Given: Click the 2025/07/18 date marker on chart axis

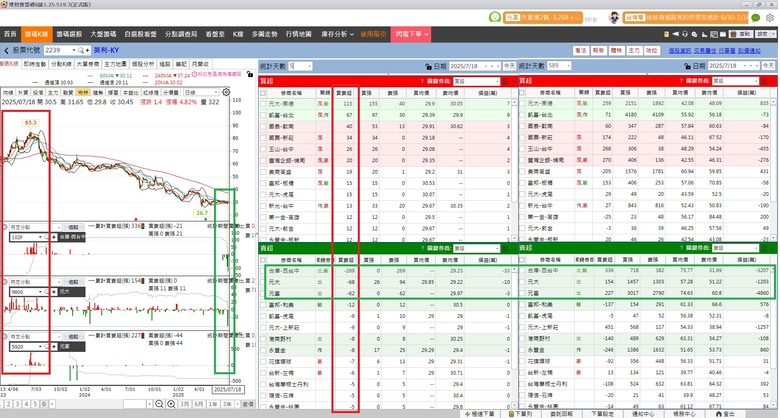Looking at the screenshot, I should [228, 389].
